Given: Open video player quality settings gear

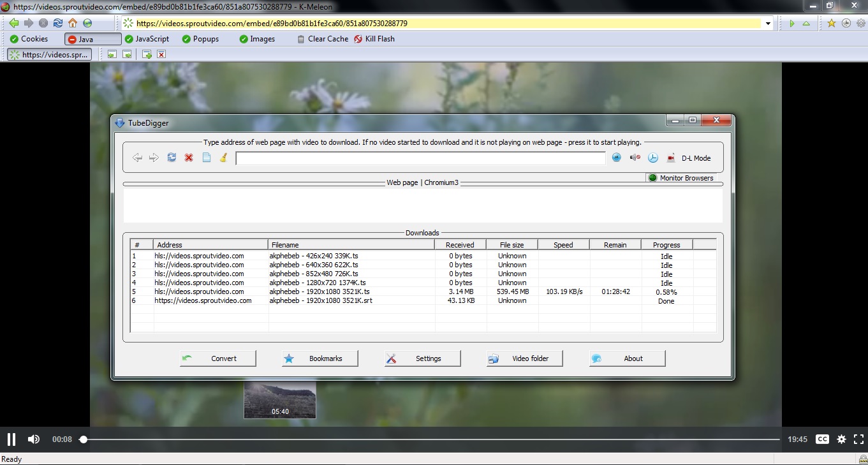Looking at the screenshot, I should pyautogui.click(x=841, y=439).
